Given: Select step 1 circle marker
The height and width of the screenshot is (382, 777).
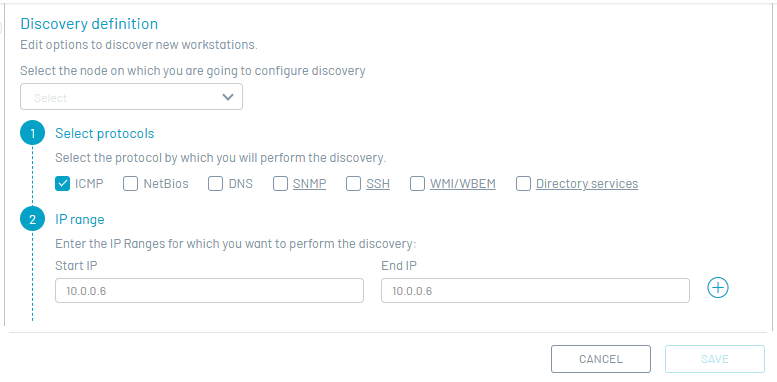Looking at the screenshot, I should [33, 134].
